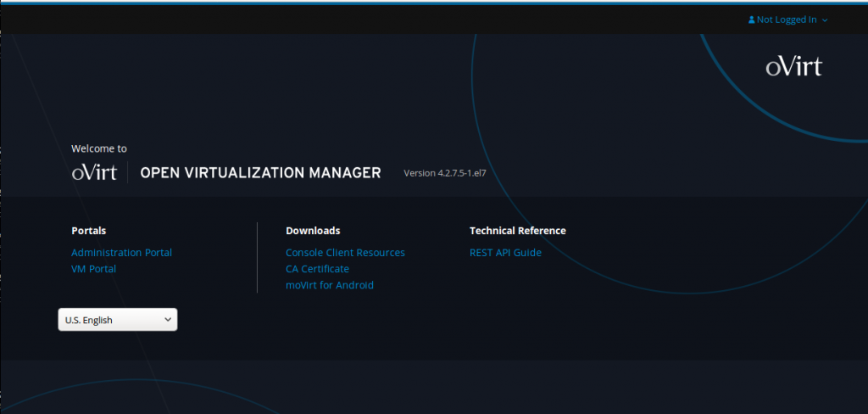
Task: Download the CA Certificate
Action: click(317, 269)
